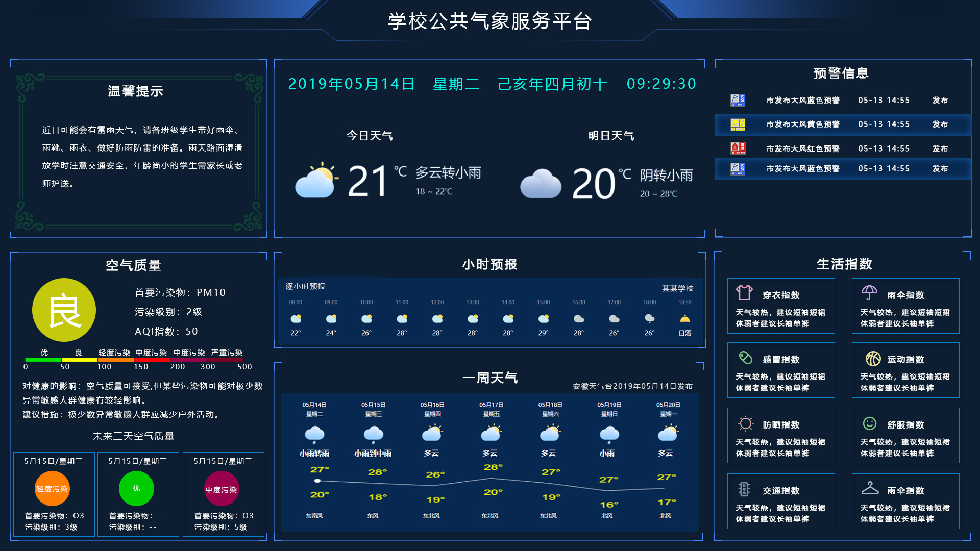Click the yellow wind warning icon
The image size is (980, 551).
738,124
